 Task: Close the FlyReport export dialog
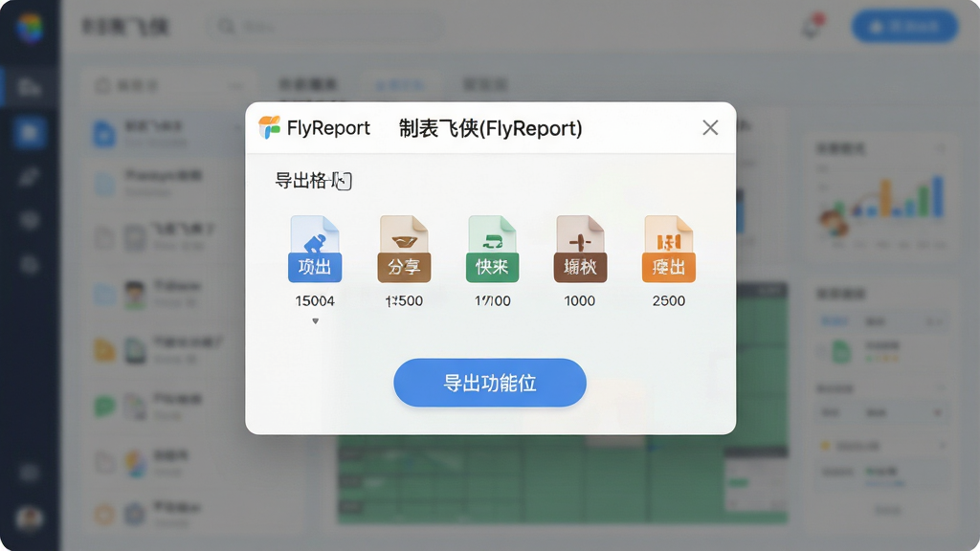710,127
